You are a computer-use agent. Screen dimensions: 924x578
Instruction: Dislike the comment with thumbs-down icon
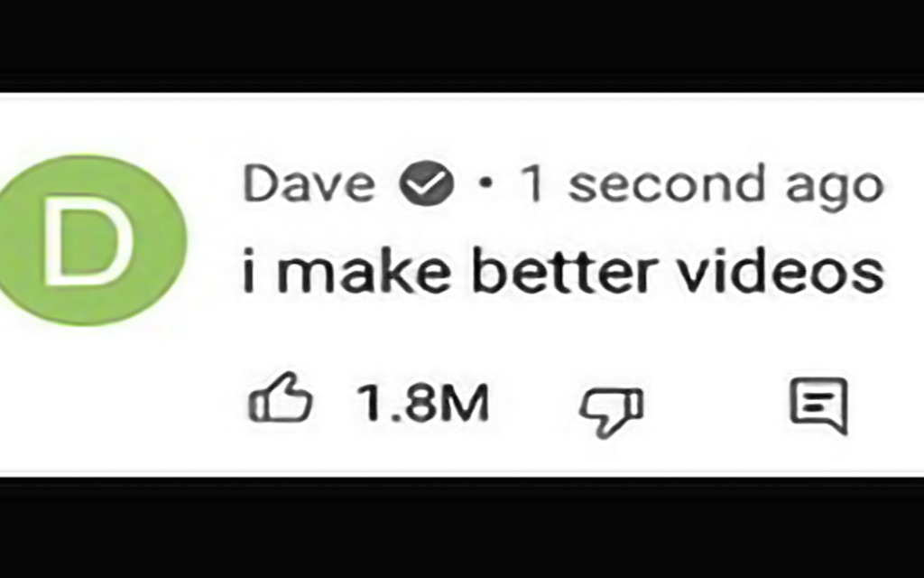[x=612, y=412]
